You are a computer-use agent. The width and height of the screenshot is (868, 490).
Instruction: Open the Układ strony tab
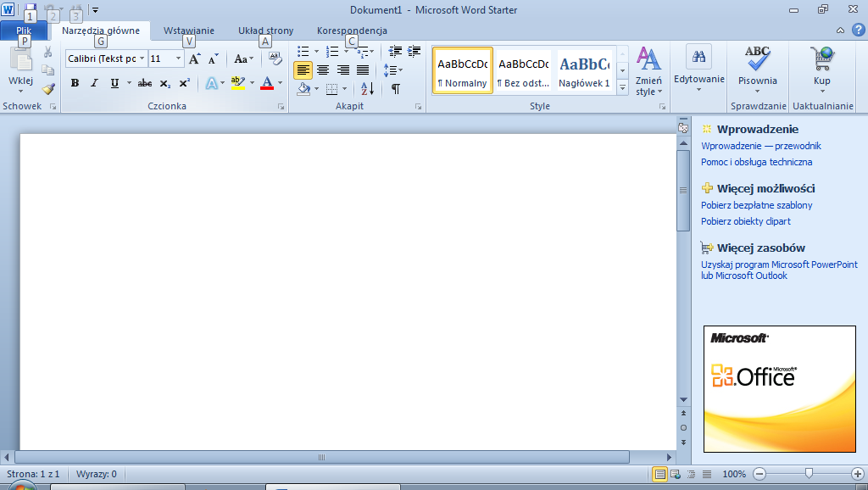point(265,31)
